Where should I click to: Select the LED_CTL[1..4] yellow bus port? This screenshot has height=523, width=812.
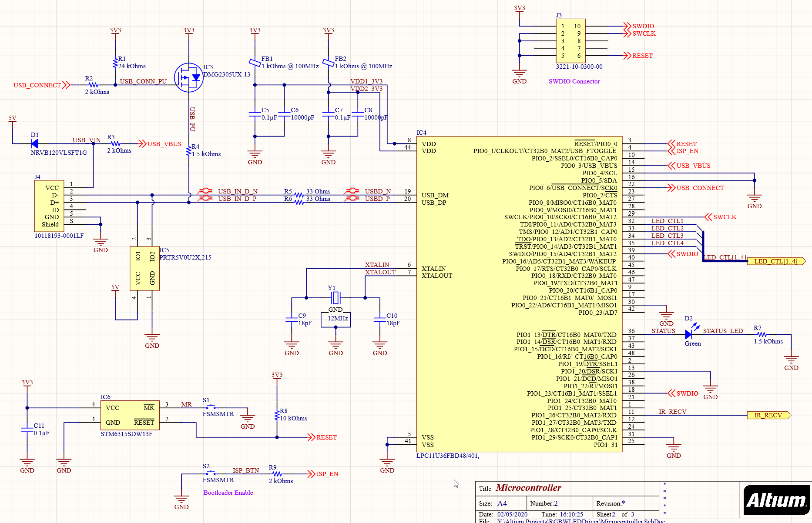[777, 261]
